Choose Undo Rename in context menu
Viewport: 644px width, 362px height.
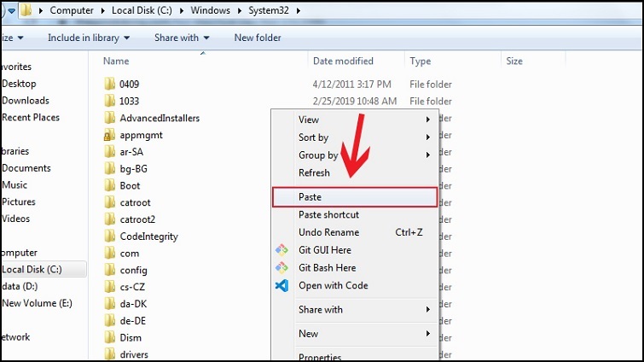(328, 232)
